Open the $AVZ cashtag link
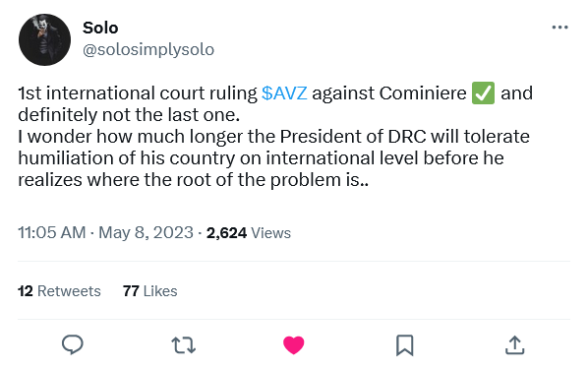The height and width of the screenshot is (370, 588). point(284,93)
